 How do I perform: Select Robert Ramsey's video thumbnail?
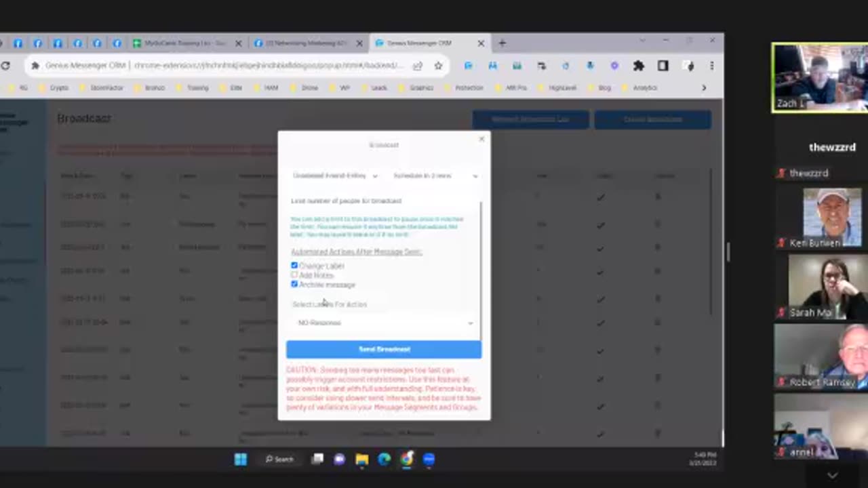coord(821,357)
